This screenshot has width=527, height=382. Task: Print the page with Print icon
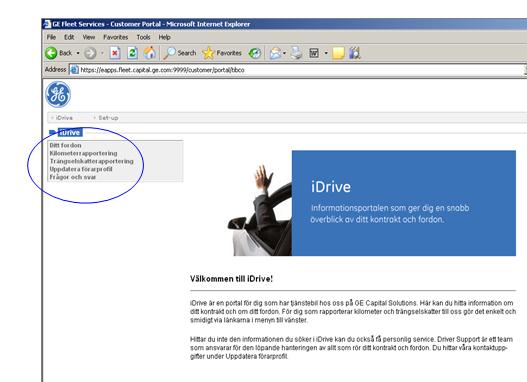[296, 53]
